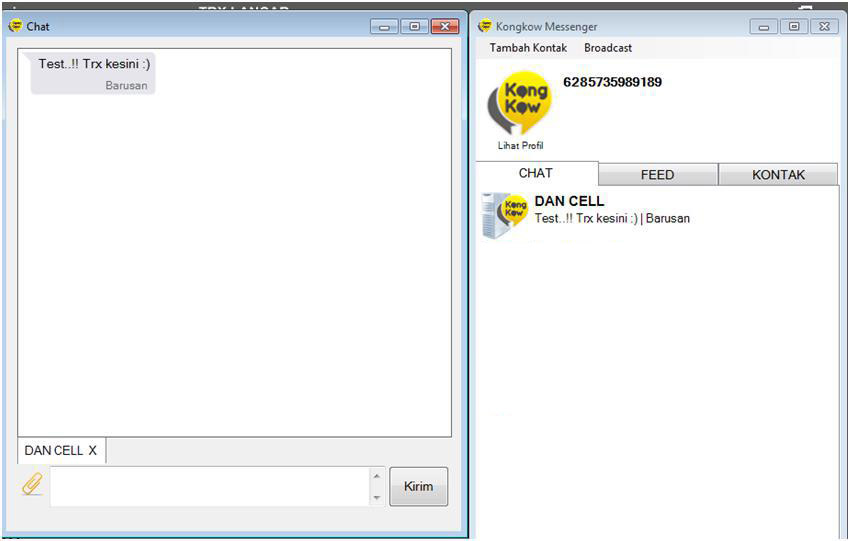Select the DAN CELL contact avatar
Screen dimensions: 850x541
(504, 215)
